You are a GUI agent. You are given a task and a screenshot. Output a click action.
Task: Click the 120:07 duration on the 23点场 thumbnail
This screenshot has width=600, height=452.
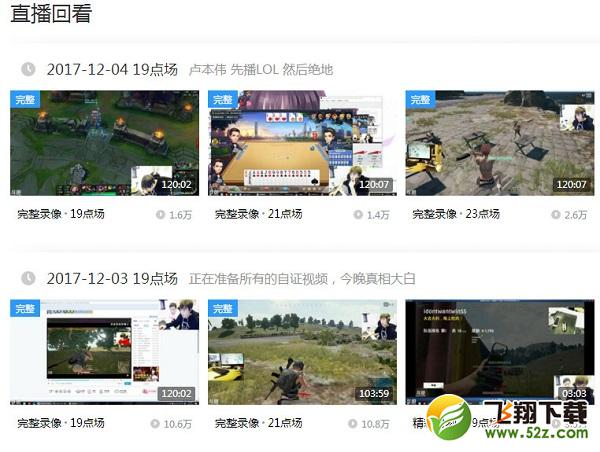[x=571, y=184]
